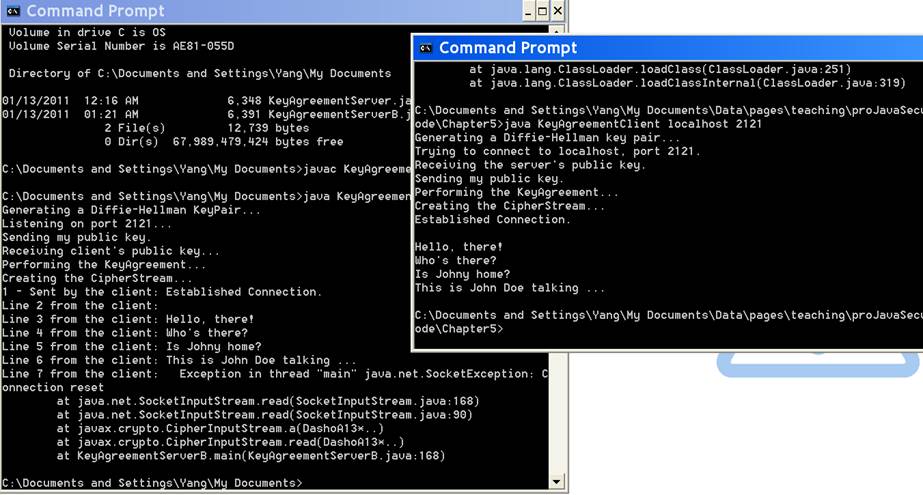Click the system icon of the server Command Prompt

[x=13, y=12]
